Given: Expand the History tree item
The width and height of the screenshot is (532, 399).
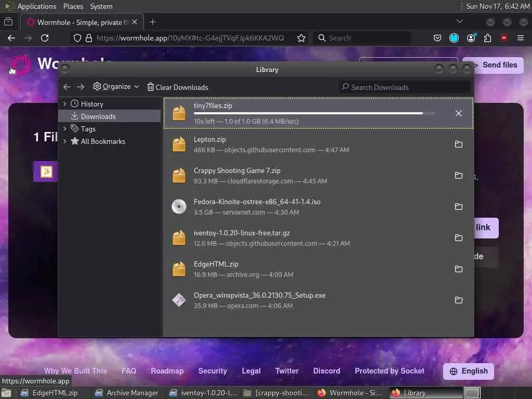Looking at the screenshot, I should click(64, 104).
